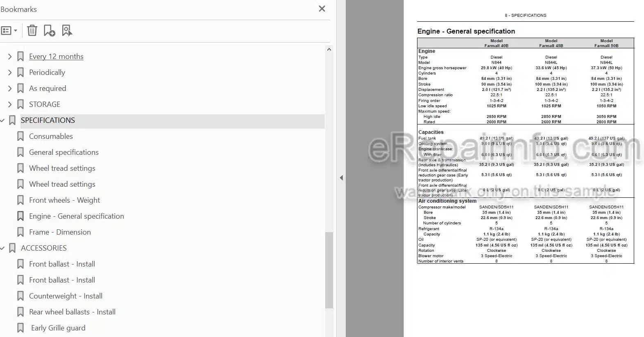Click the Blower motor row label
Image resolution: width=644 pixels, height=337 pixels.
point(431,256)
